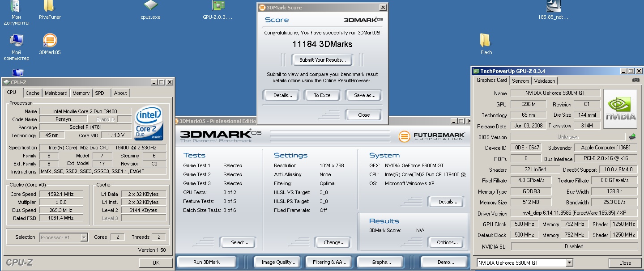Screen dimensions: 644x271
Task: Click the Run 3DMark button
Action: pos(206,262)
